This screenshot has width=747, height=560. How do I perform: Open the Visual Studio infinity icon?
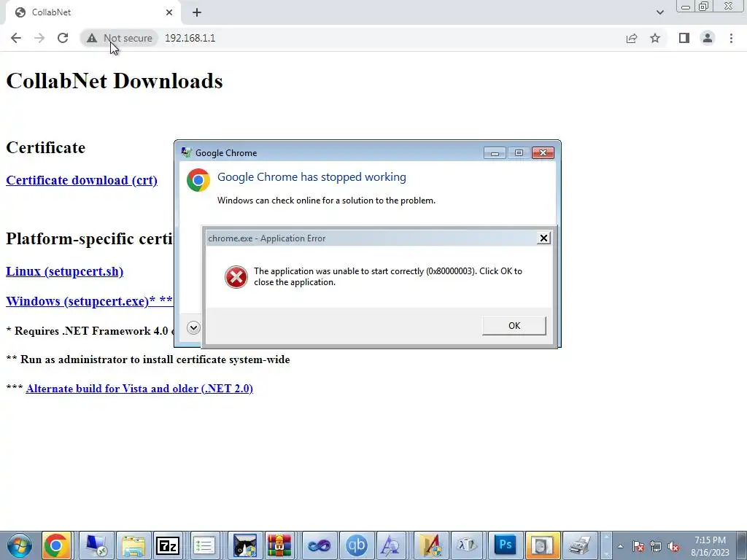(320, 545)
